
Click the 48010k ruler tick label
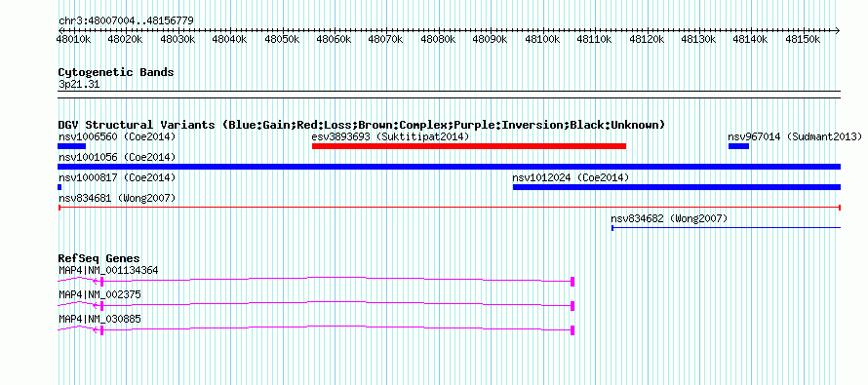click(x=73, y=39)
